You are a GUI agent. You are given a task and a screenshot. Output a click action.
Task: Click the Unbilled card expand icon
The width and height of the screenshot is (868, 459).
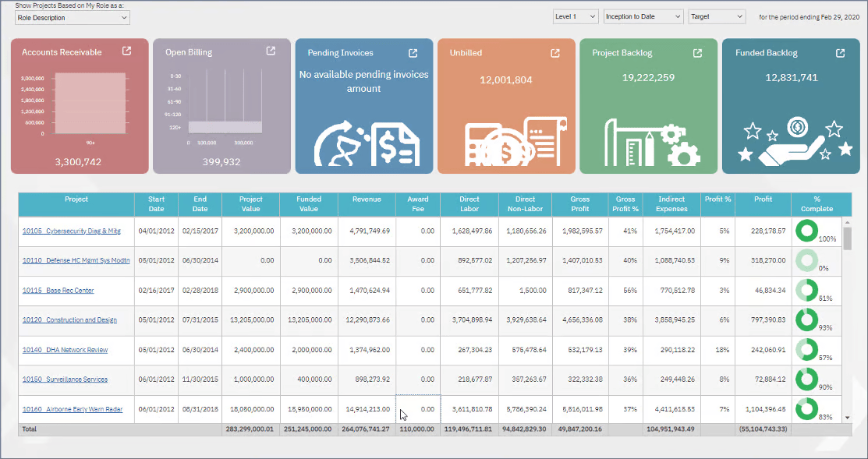coord(554,53)
